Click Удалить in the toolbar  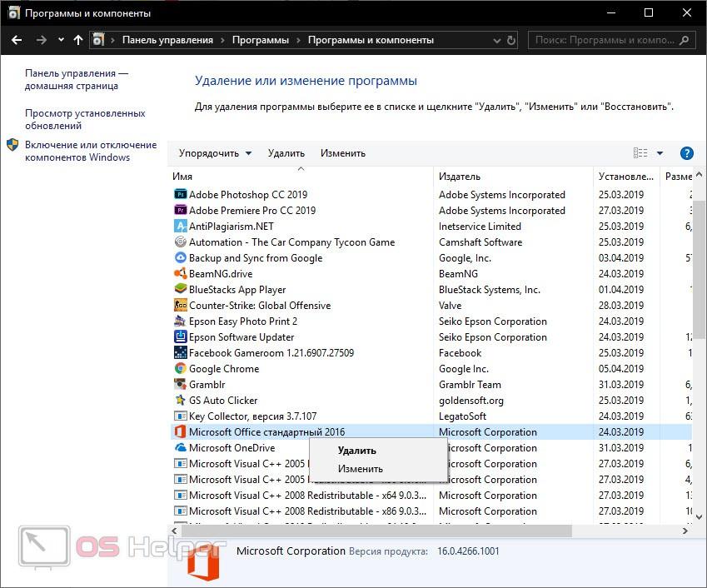286,153
